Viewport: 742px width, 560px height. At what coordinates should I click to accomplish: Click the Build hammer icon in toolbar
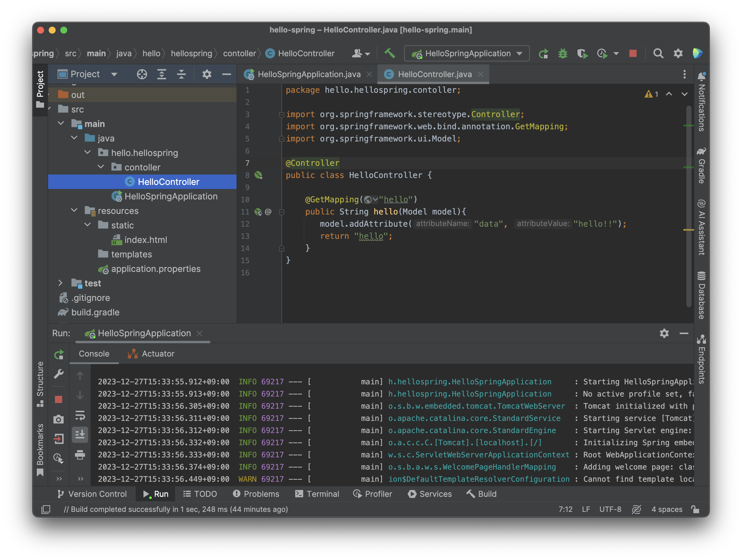point(390,53)
